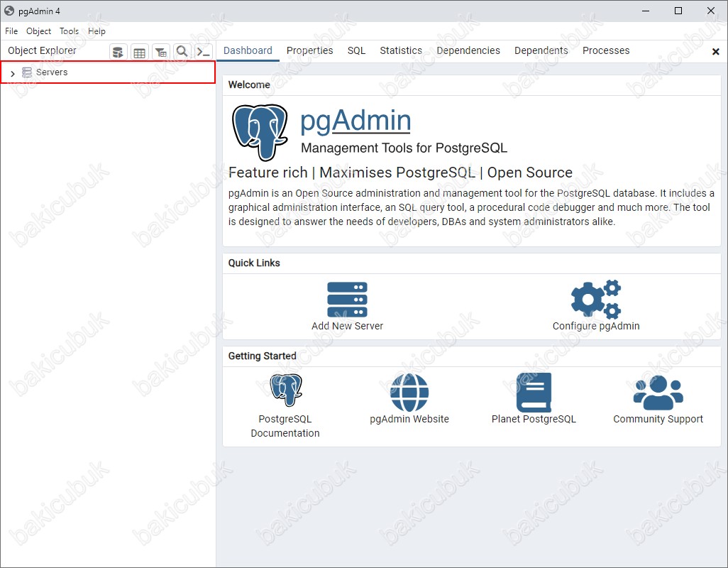
Task: Click the Configure pgAdmin link text
Action: [x=596, y=326]
